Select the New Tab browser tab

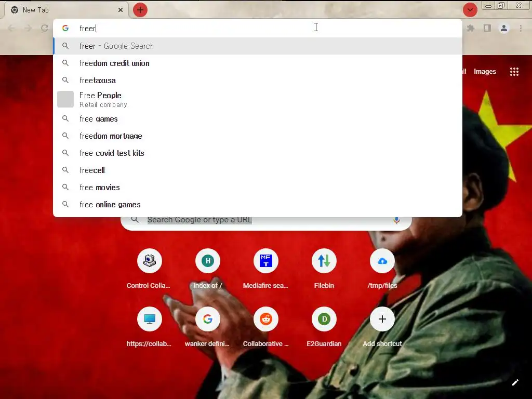[66, 10]
